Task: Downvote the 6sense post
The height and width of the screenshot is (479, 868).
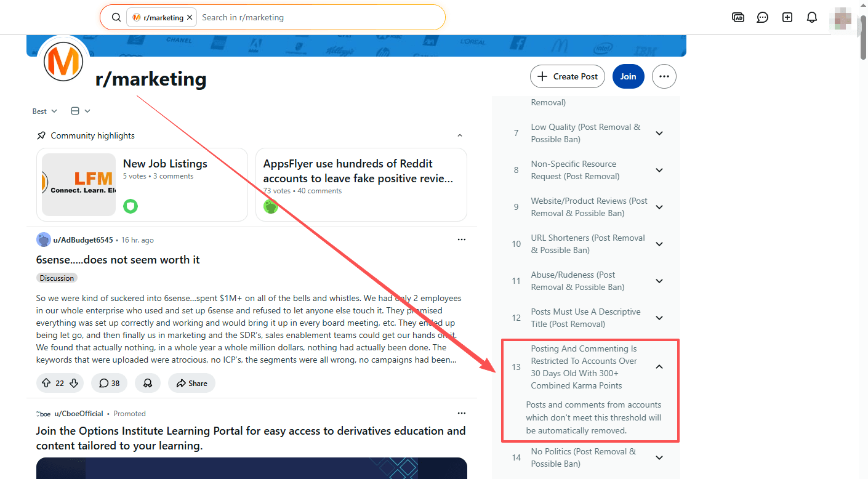Action: [74, 383]
